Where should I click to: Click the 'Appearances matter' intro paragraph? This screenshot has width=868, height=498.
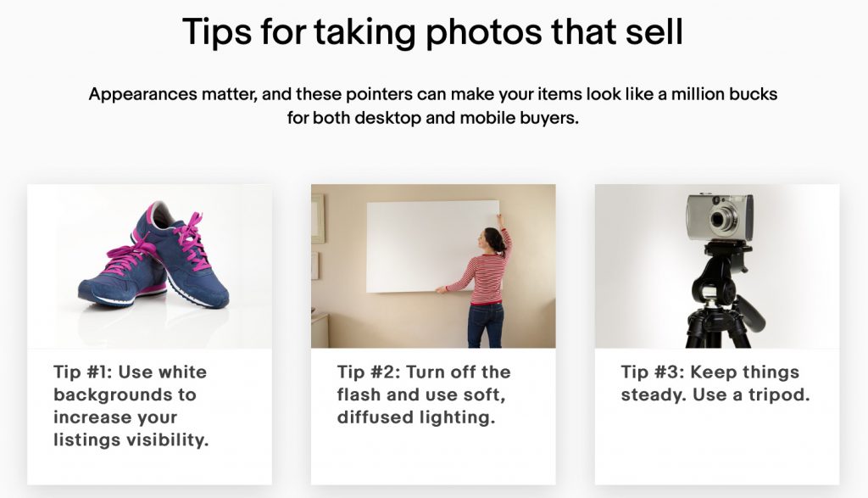click(433, 106)
